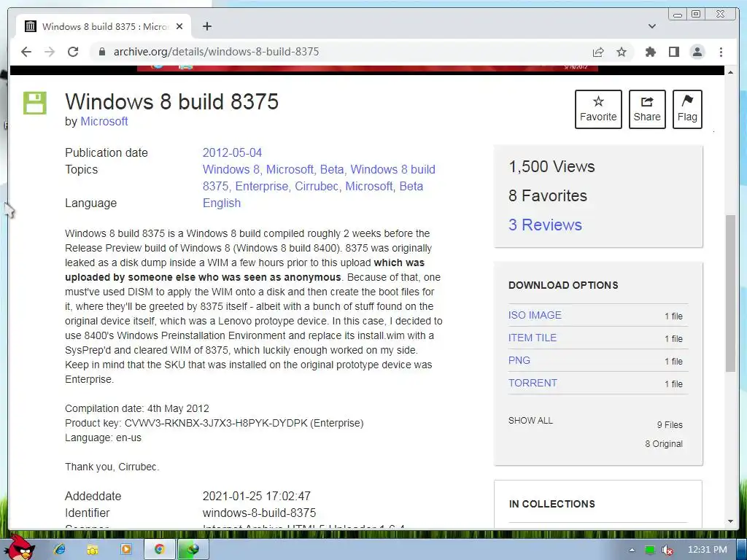
Task: Select the Windows 8 build 8375 tab
Action: pos(104,26)
